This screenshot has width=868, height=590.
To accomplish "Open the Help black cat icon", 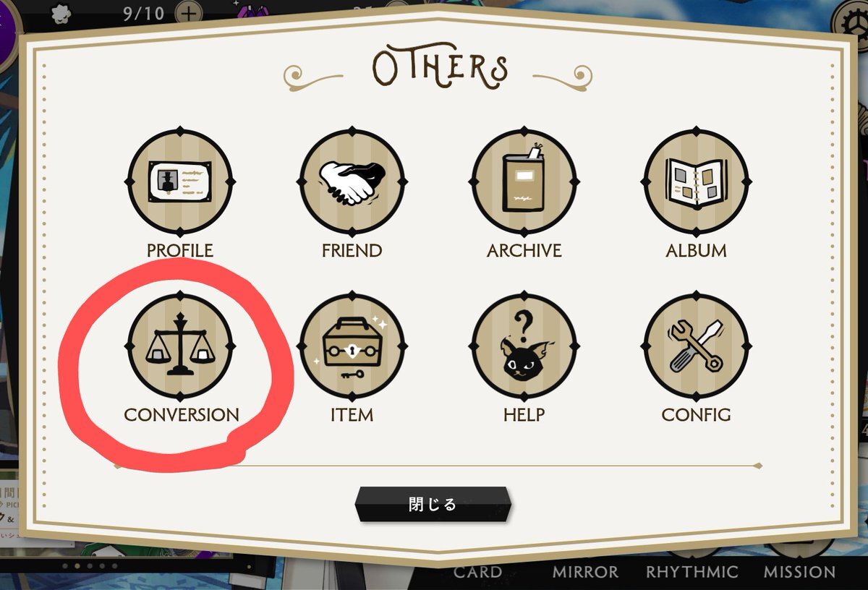I will point(524,345).
